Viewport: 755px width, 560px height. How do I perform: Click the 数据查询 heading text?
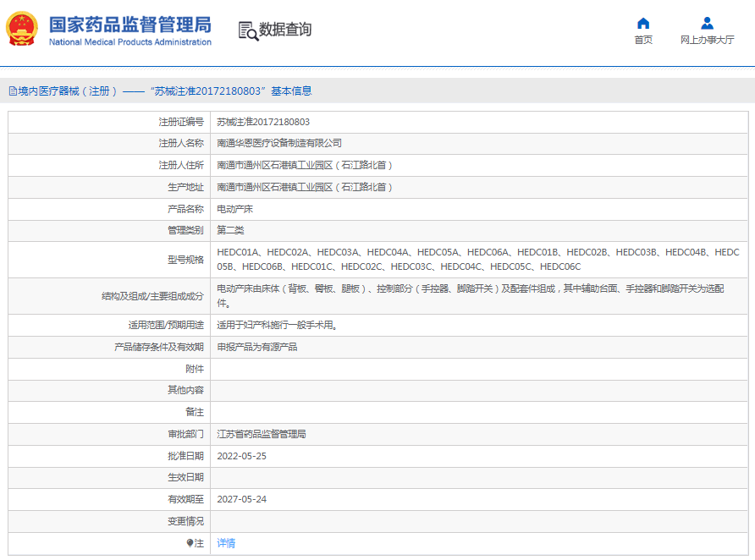point(285,30)
